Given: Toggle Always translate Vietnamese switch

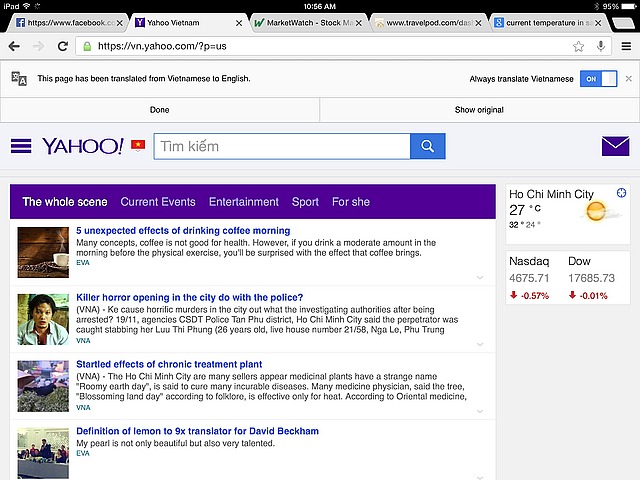Looking at the screenshot, I should [x=598, y=79].
